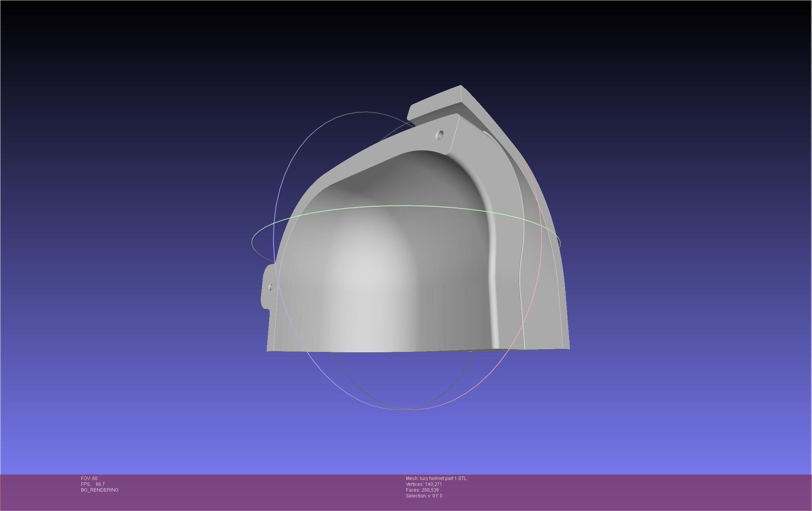
Task: Click the 'Selection: v: 0 f: 0' line
Action: [x=424, y=496]
